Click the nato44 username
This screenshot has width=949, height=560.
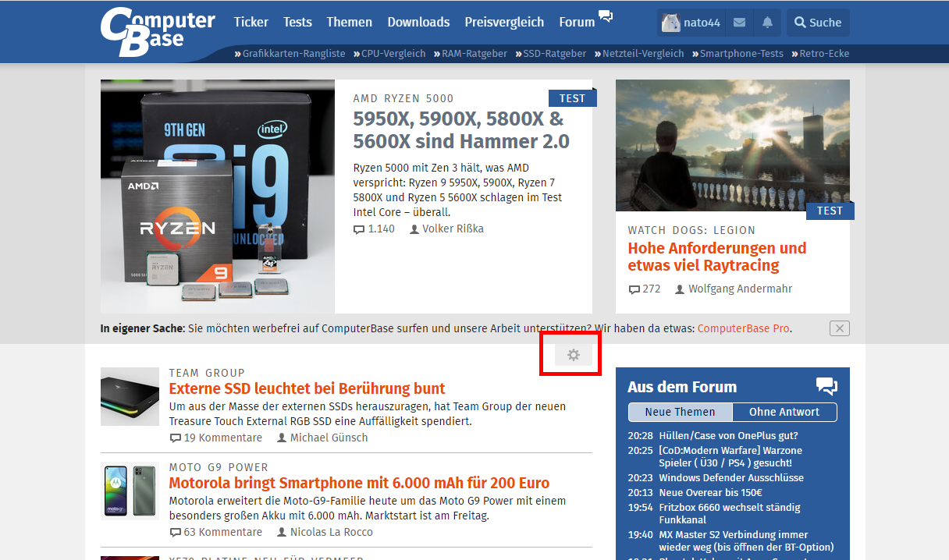click(x=702, y=23)
